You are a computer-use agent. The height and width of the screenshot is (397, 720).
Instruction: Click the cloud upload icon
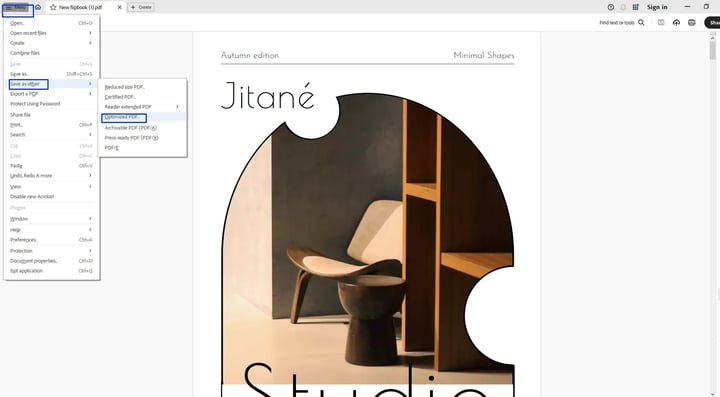[676, 22]
